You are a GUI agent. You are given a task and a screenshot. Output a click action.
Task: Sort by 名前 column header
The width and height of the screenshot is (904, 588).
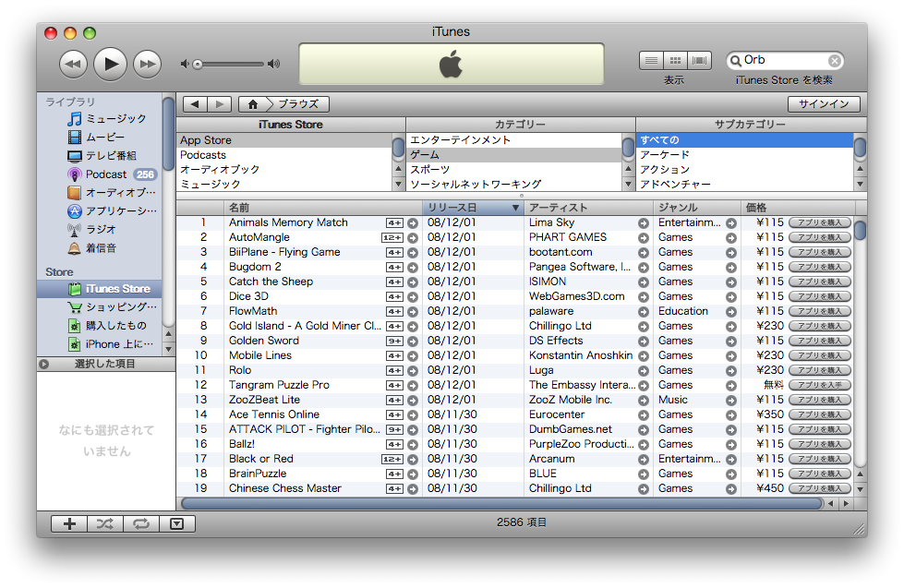tap(323, 208)
